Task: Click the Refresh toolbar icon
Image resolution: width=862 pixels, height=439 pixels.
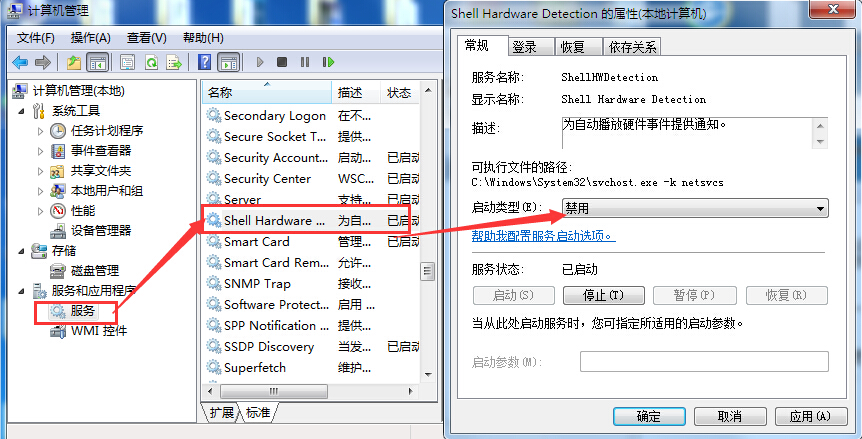Action: (x=151, y=62)
